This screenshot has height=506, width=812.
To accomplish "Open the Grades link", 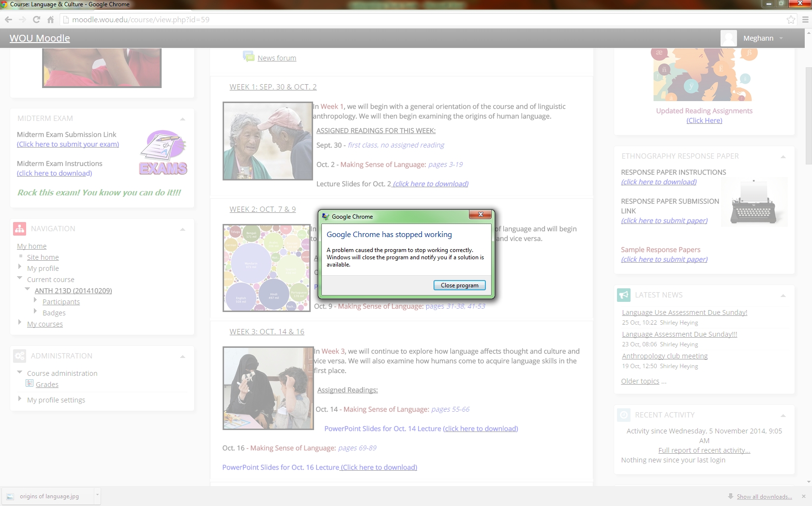I will click(47, 385).
